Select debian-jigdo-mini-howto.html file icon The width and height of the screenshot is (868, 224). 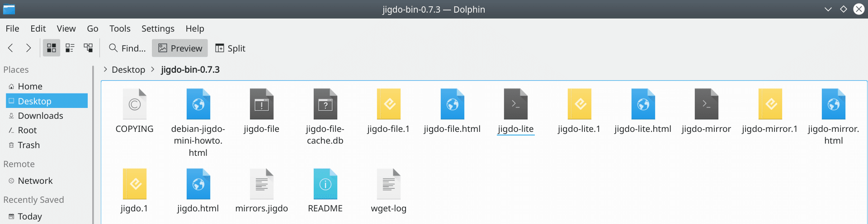(198, 104)
